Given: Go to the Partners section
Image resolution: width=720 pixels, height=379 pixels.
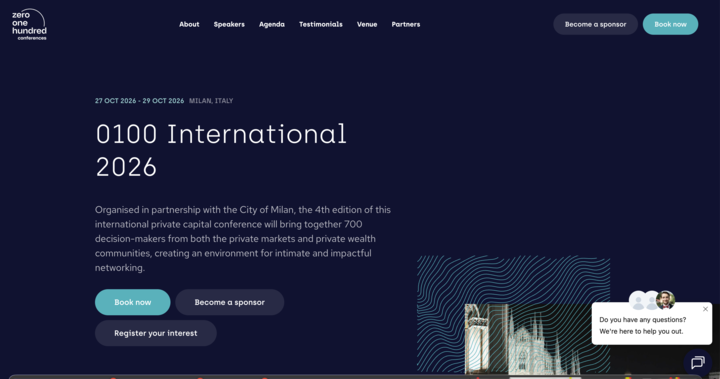Looking at the screenshot, I should pyautogui.click(x=406, y=24).
